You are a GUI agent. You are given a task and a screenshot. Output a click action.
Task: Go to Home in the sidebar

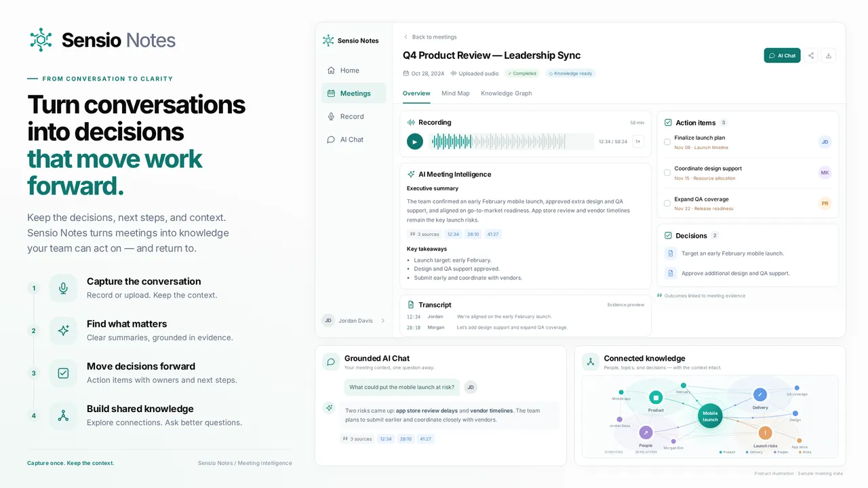[x=353, y=70]
